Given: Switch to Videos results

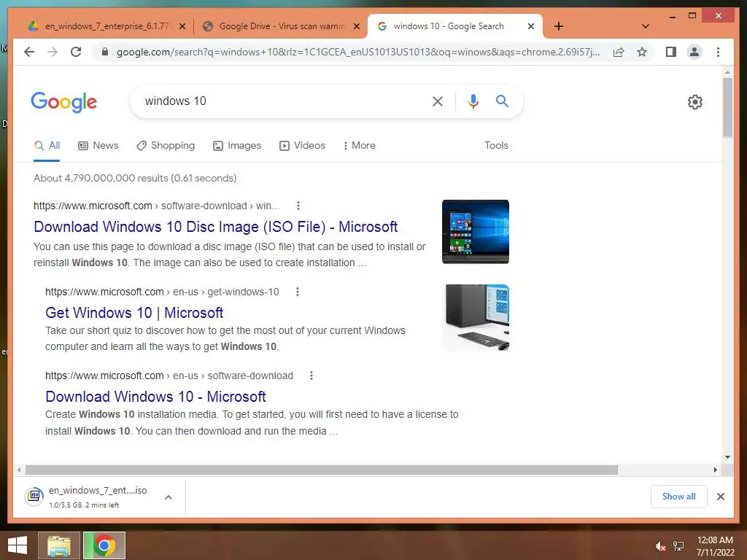Looking at the screenshot, I should [302, 145].
